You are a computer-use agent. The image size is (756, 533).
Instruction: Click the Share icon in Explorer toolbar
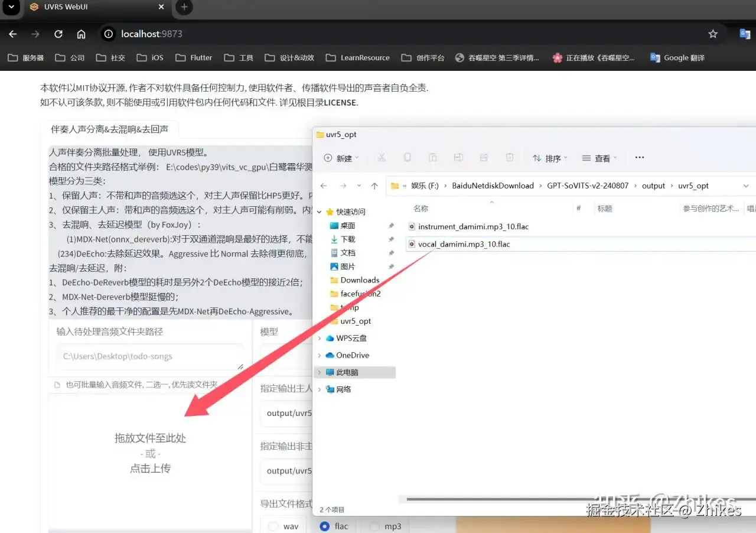tap(484, 158)
